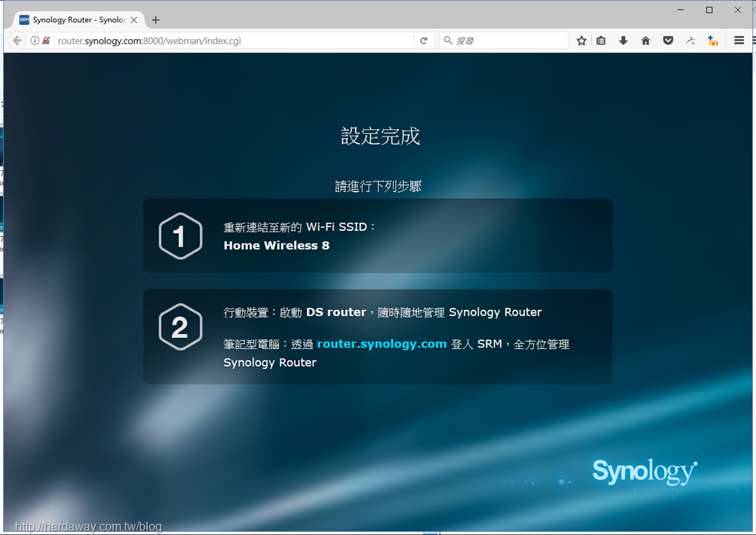Image resolution: width=756 pixels, height=535 pixels.
Task: Click the Synology Router tab favicon
Action: [24, 20]
